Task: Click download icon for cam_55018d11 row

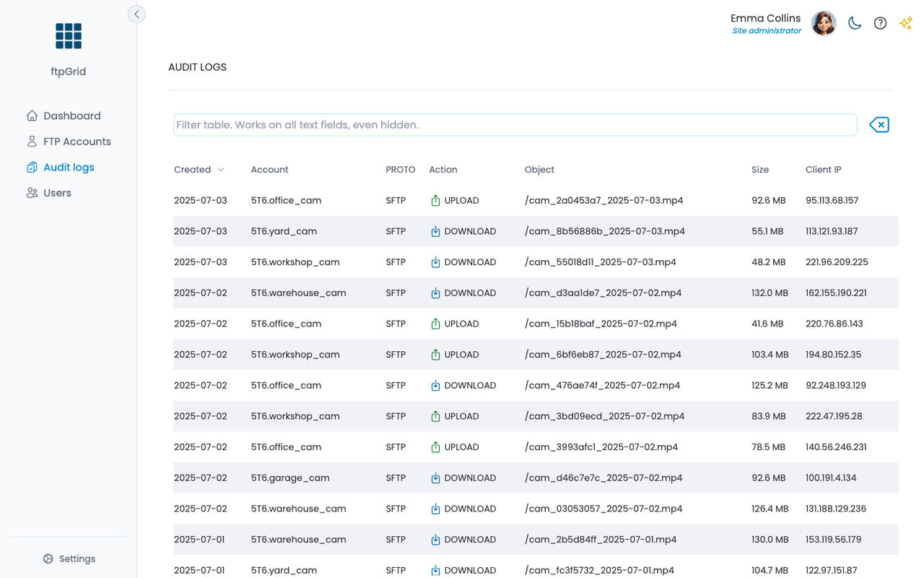Action: (435, 262)
